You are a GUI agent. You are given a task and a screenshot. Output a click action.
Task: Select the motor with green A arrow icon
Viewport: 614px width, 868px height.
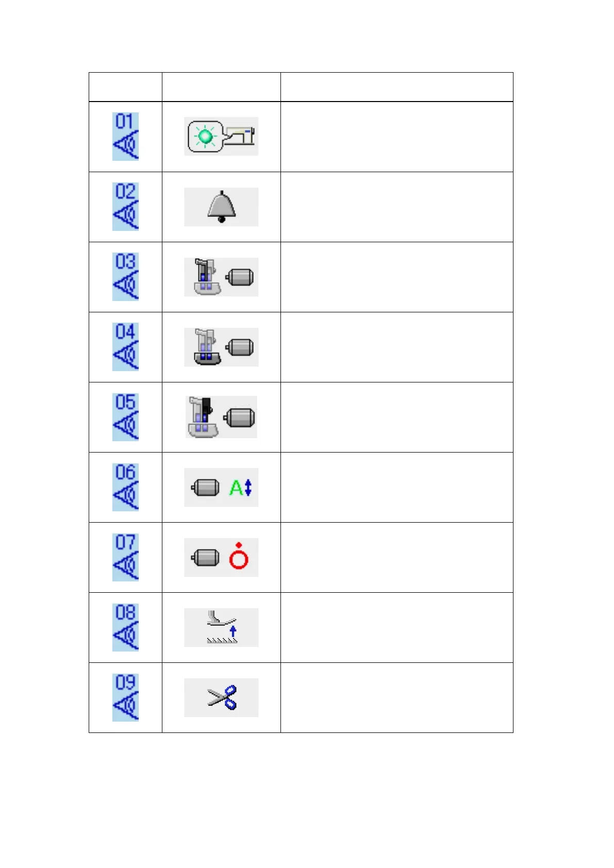tap(221, 487)
